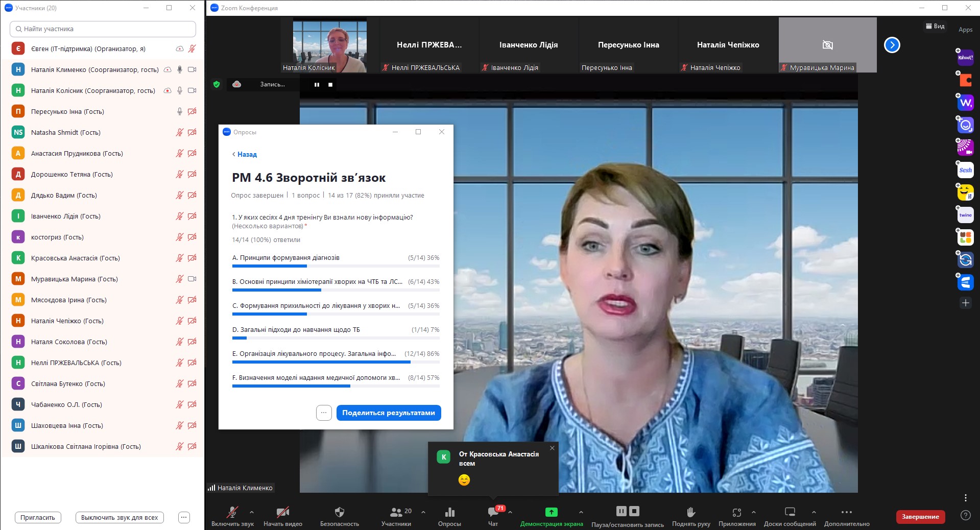Open the Polls (Опросы) toolbar icon
Viewport: 980px width, 530px height.
(449, 512)
